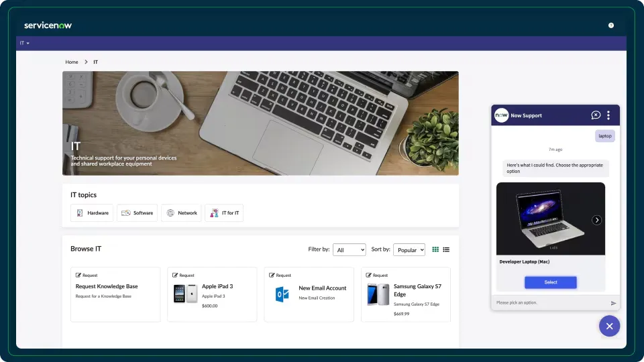The image size is (644, 362).
Task: Click request icon on Apple iPad card
Action: [175, 276]
